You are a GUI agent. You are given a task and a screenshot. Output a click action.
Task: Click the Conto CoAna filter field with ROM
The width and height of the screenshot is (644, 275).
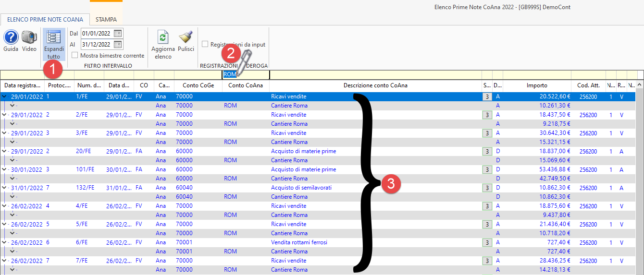246,75
